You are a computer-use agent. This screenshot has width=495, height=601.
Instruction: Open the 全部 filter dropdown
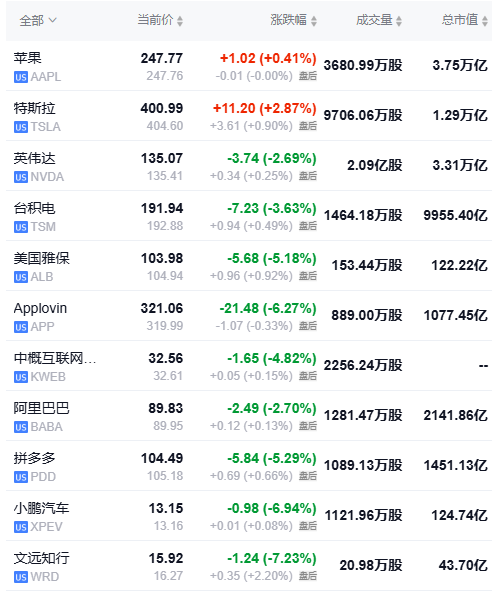(x=38, y=20)
